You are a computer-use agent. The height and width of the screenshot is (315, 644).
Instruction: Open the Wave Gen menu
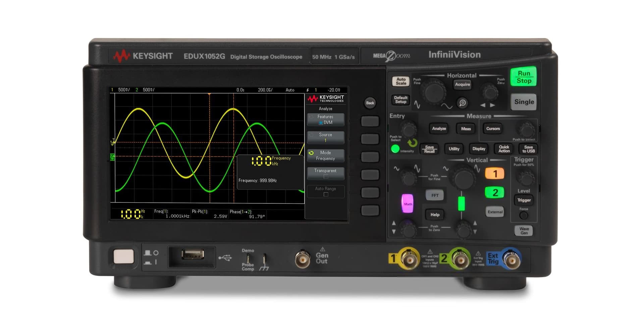tap(523, 231)
